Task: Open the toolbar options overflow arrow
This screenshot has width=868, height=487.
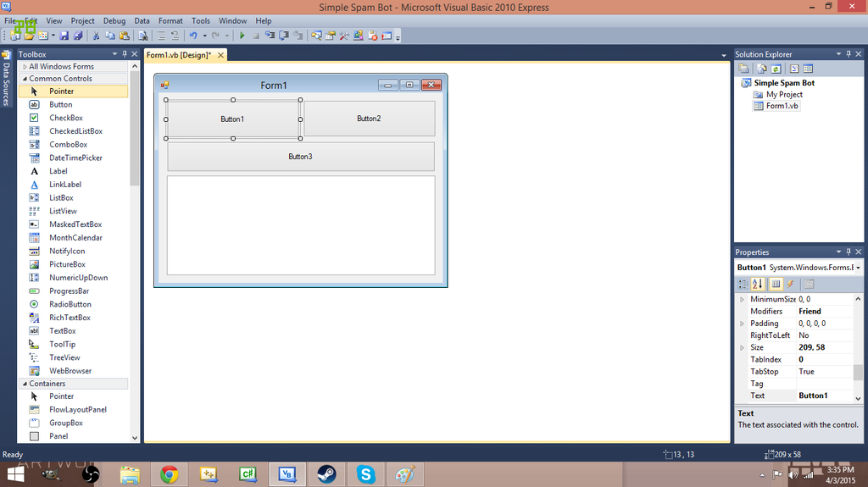Action: point(398,37)
